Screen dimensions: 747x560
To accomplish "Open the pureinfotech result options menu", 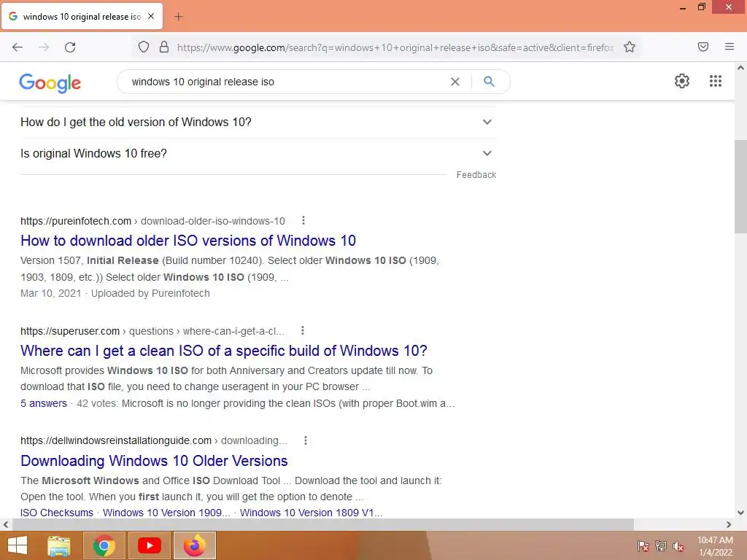I will [x=303, y=220].
